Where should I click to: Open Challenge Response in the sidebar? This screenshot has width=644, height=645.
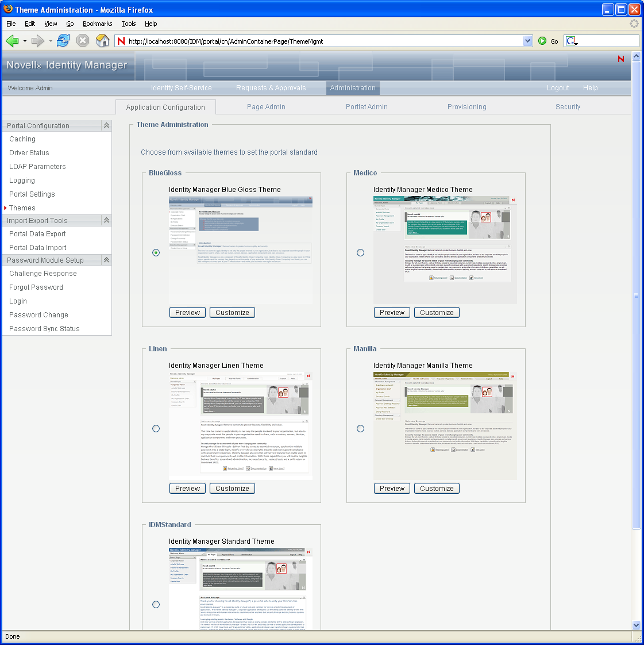43,273
